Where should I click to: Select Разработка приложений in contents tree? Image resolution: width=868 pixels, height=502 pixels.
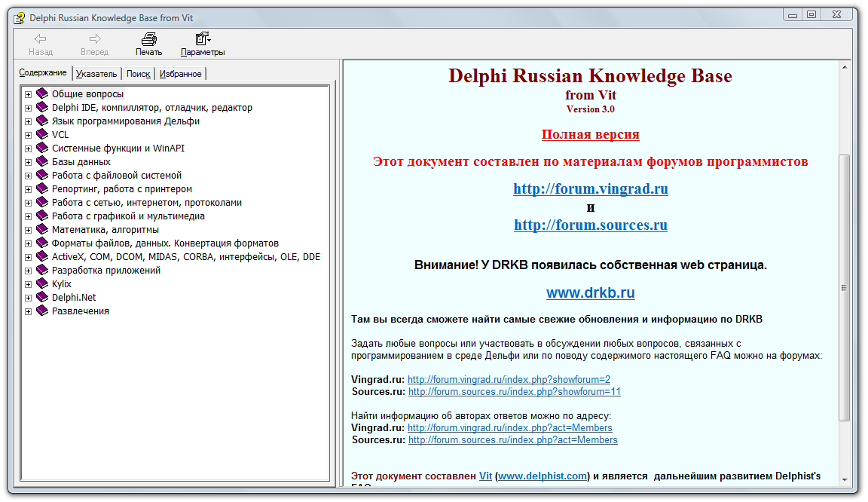click(x=105, y=271)
